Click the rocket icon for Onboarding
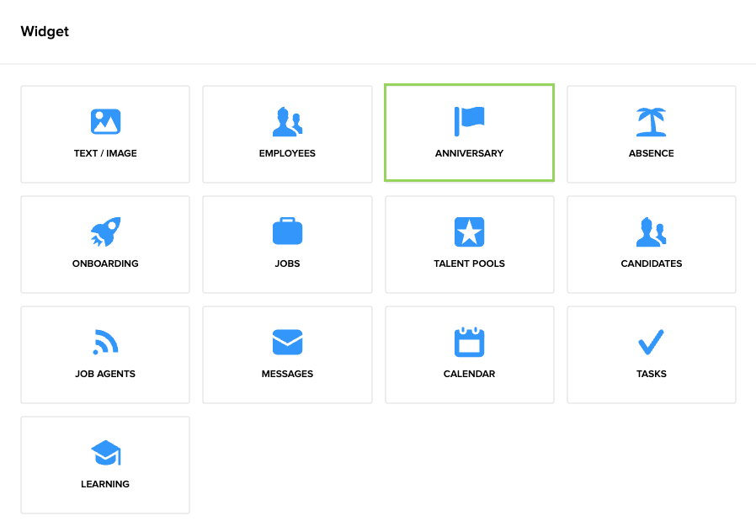The height and width of the screenshot is (532, 756). point(105,231)
